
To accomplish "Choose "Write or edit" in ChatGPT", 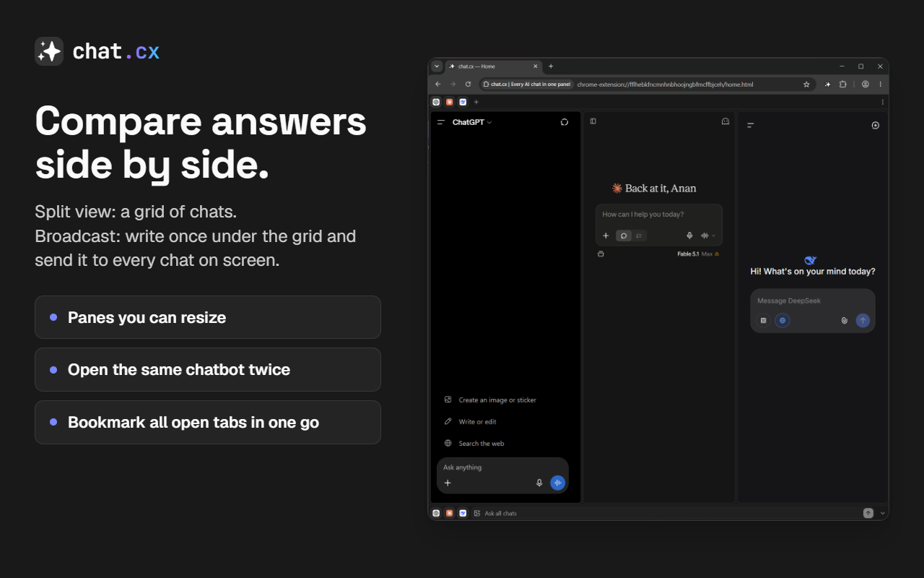I will [x=471, y=421].
